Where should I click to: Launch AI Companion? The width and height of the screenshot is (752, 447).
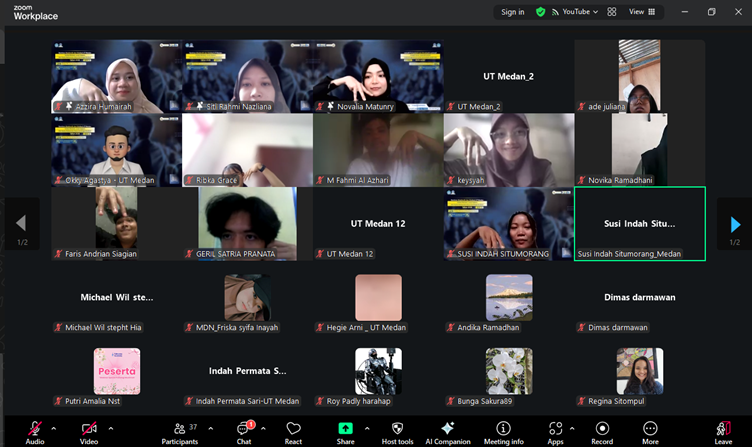(x=448, y=433)
